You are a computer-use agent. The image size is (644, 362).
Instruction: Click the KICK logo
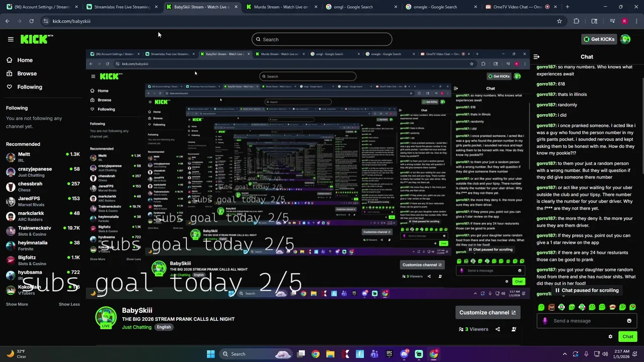(x=36, y=39)
